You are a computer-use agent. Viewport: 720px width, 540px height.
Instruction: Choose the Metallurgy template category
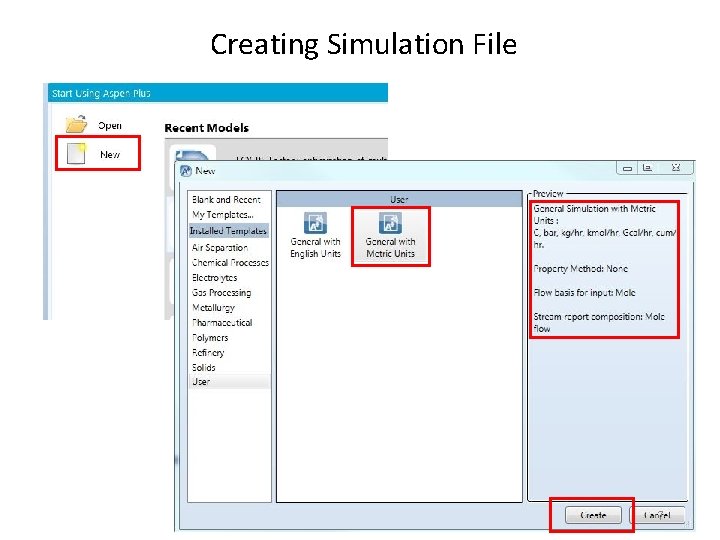coord(214,308)
